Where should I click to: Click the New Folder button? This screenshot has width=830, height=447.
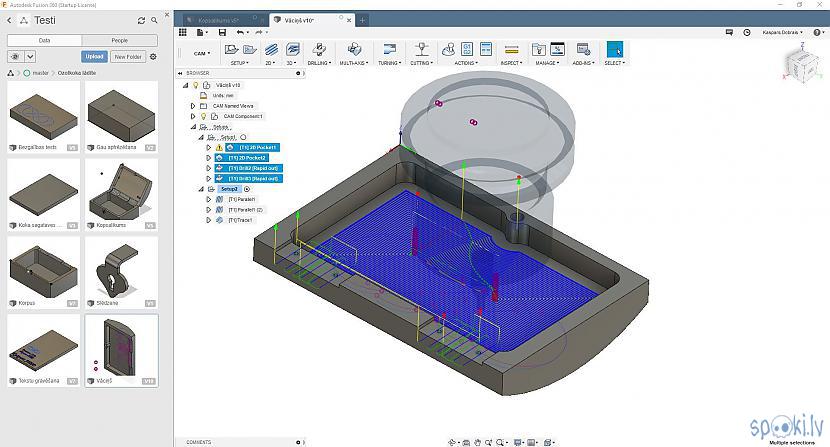[x=128, y=57]
